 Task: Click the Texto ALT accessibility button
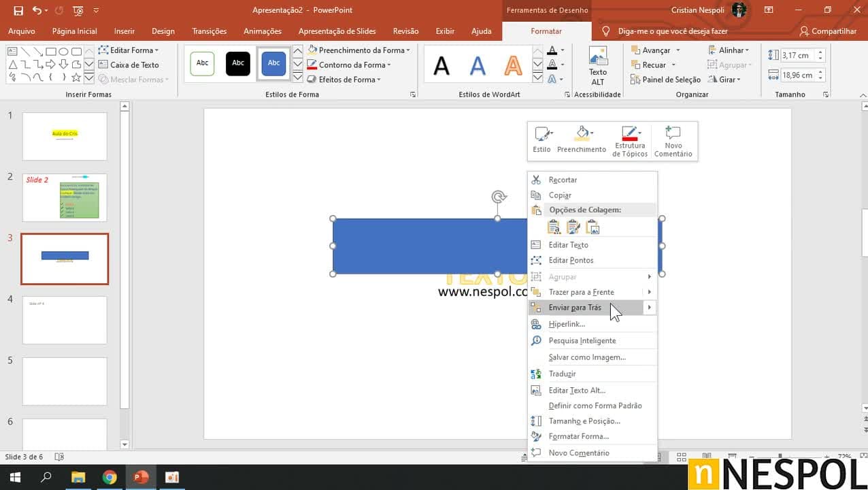(x=598, y=67)
